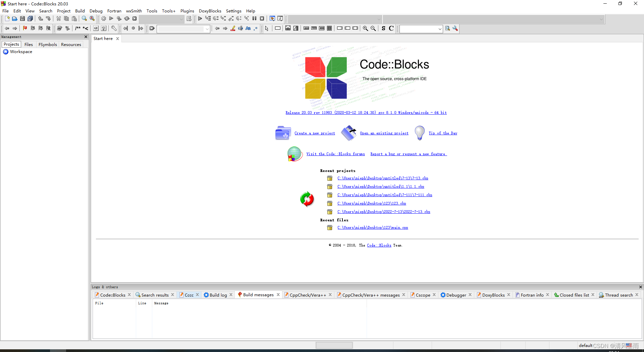Click the zoom out magnifier icon
644x352 pixels.
373,29
